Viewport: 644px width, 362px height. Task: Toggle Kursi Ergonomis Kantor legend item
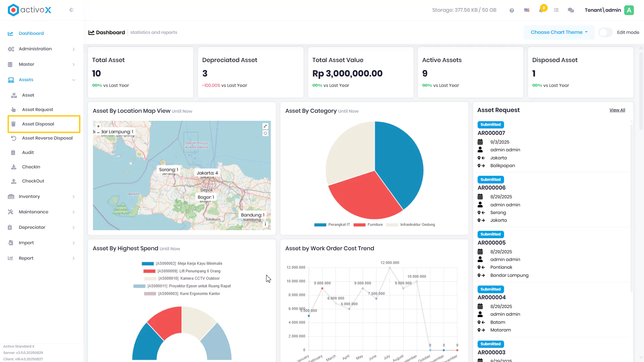tap(182, 294)
